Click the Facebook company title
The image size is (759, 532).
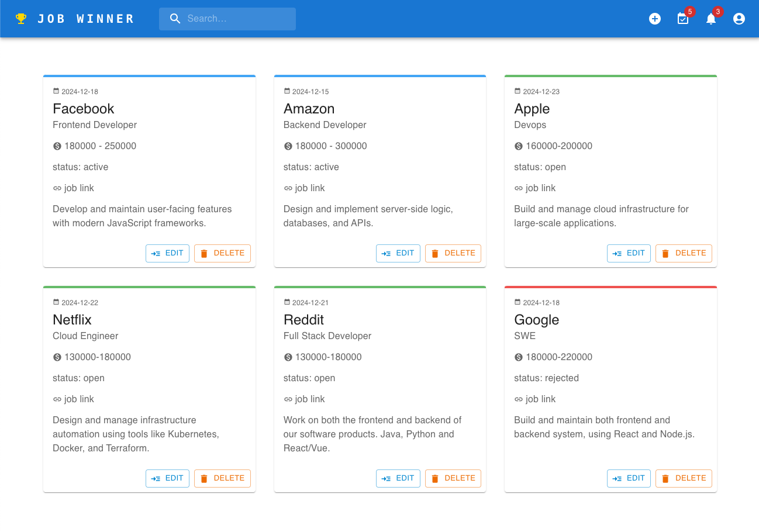click(84, 109)
